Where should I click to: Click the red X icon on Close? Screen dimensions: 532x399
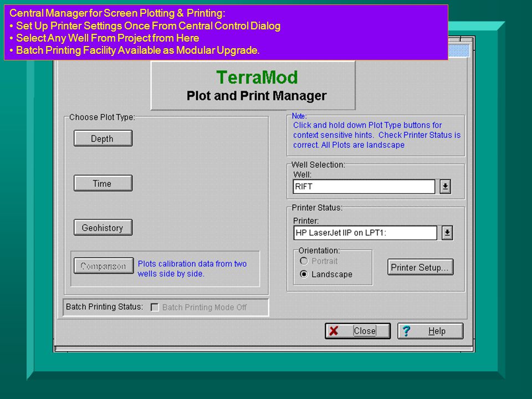click(334, 331)
